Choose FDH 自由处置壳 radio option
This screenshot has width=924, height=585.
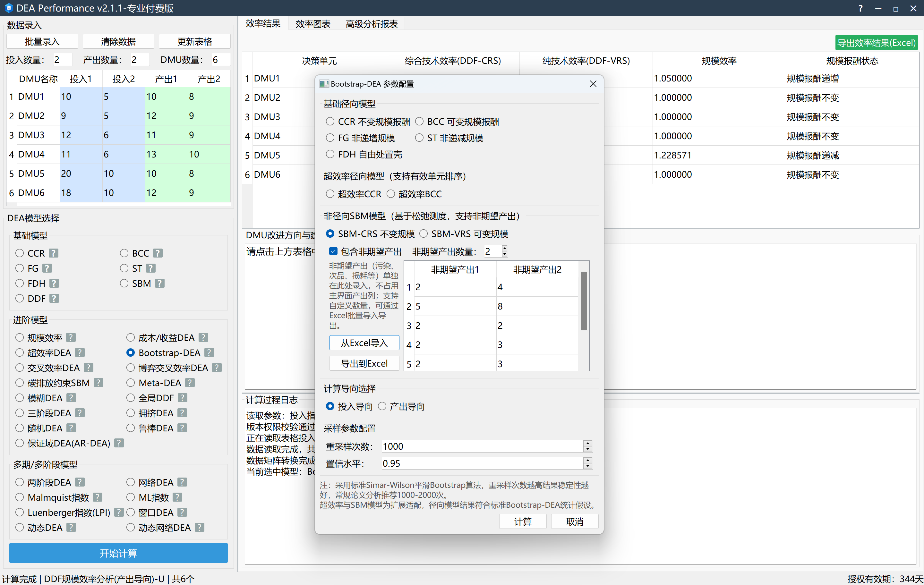[364, 154]
